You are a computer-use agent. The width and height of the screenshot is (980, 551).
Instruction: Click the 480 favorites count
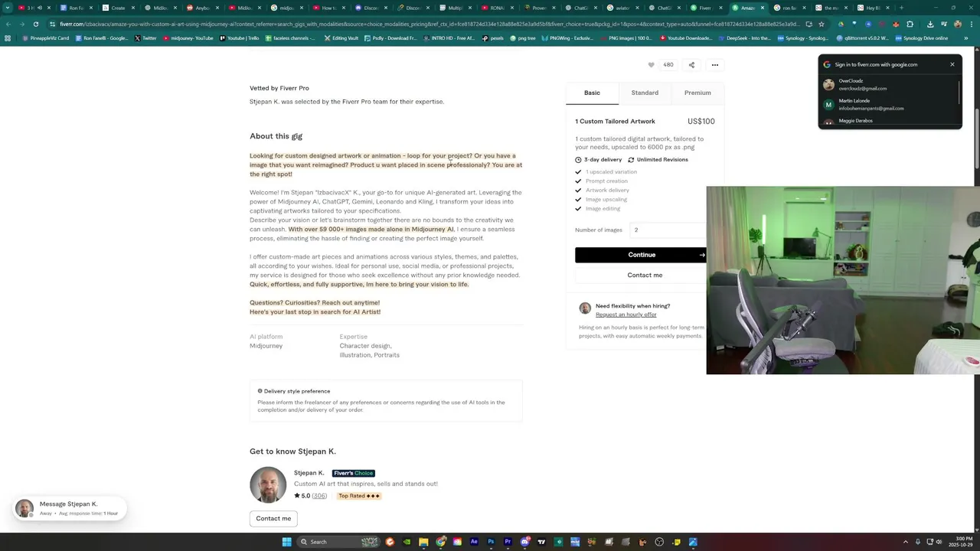tap(668, 65)
